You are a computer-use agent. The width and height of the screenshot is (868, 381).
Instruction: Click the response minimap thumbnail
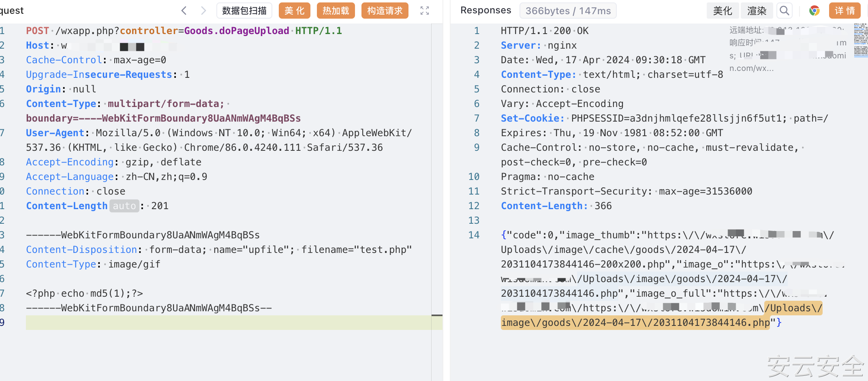(861, 41)
